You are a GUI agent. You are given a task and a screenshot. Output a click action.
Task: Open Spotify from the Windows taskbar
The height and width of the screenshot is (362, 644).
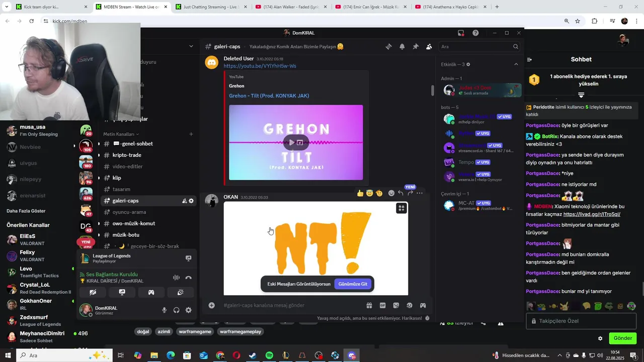coord(269,355)
